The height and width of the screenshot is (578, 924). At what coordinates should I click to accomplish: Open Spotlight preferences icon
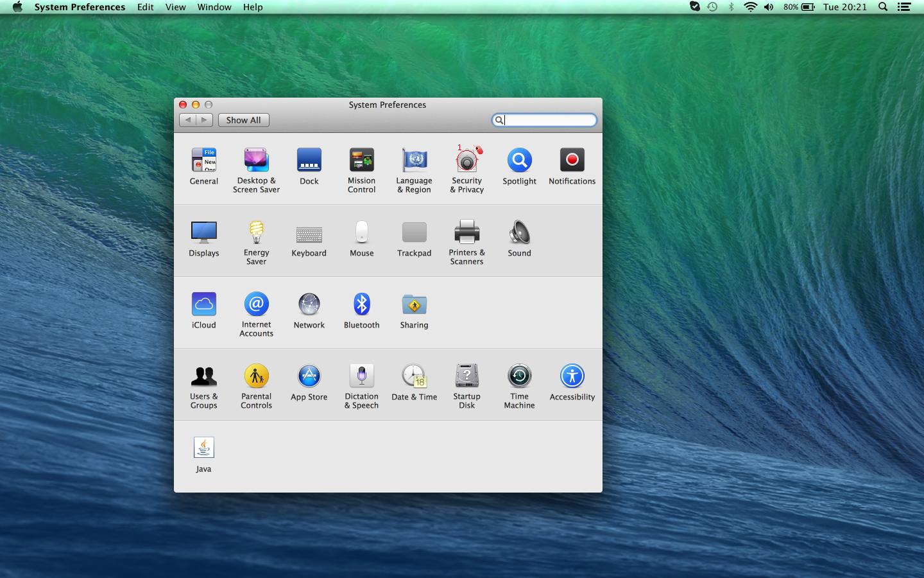point(520,161)
